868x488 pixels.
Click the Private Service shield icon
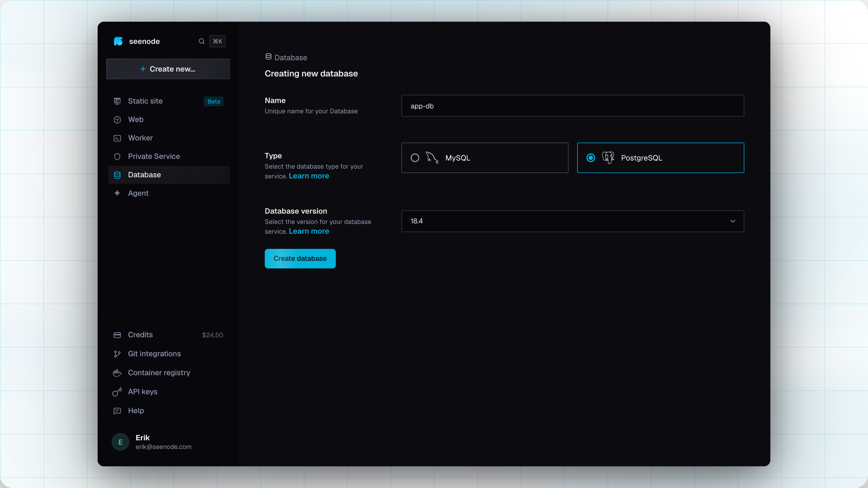[x=117, y=156]
